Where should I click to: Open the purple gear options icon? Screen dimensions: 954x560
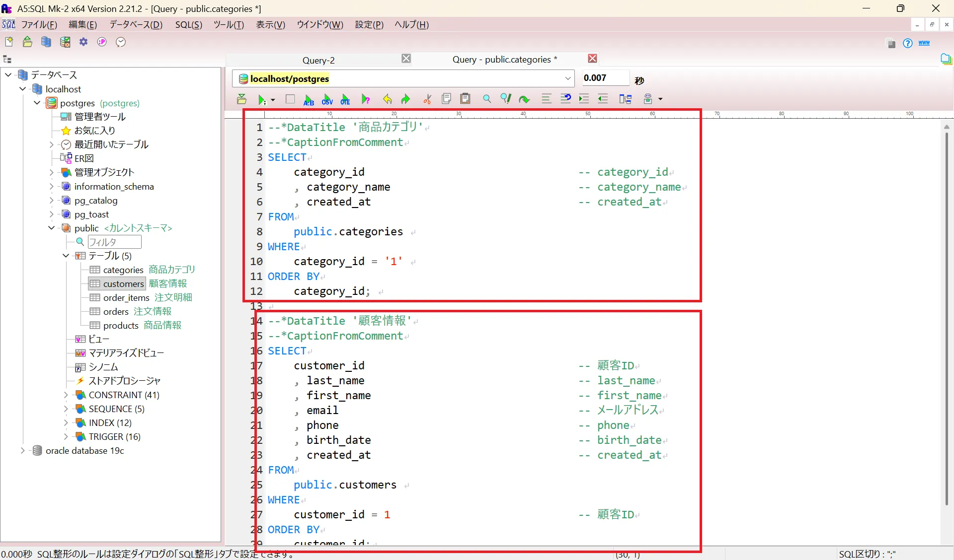coord(83,42)
